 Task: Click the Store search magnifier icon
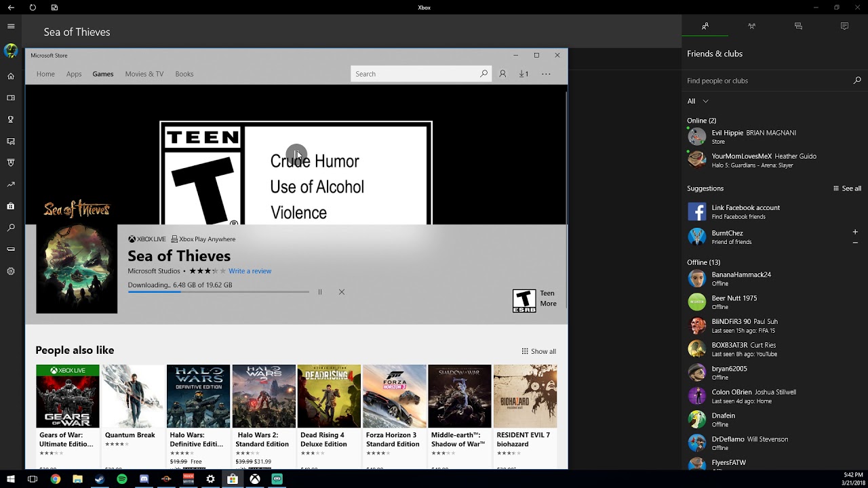484,74
